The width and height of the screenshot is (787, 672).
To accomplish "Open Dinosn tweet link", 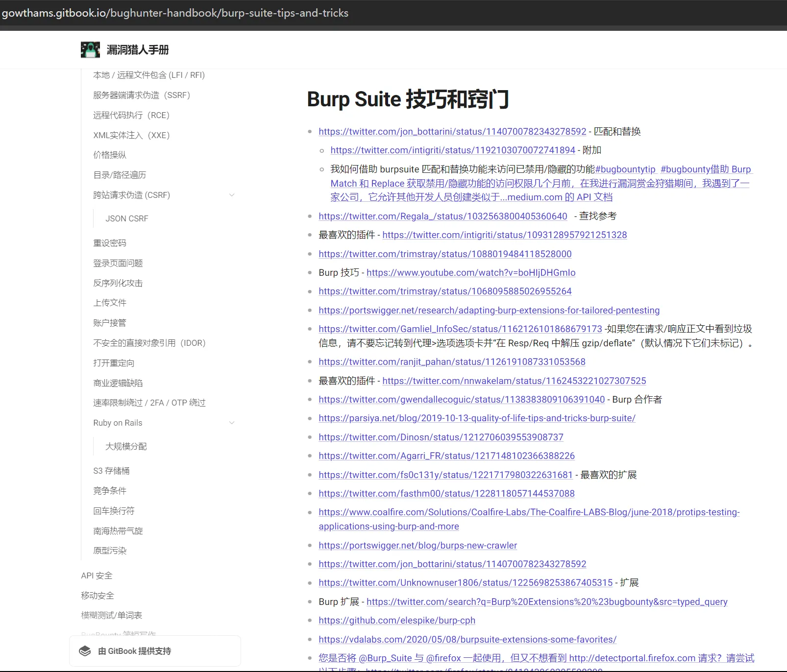I will click(441, 437).
